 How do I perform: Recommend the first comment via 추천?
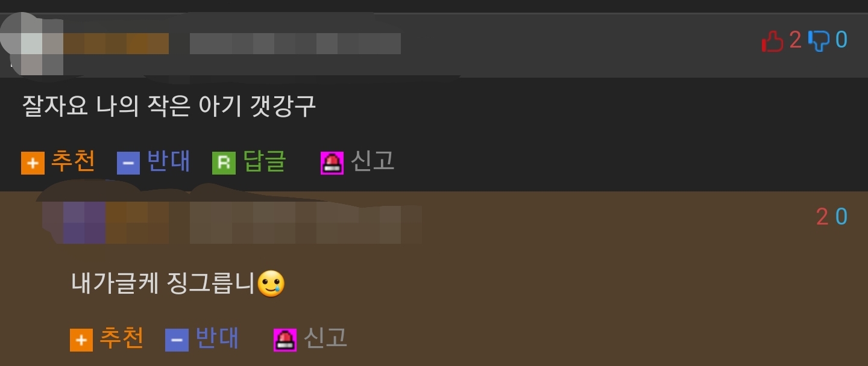(x=73, y=161)
